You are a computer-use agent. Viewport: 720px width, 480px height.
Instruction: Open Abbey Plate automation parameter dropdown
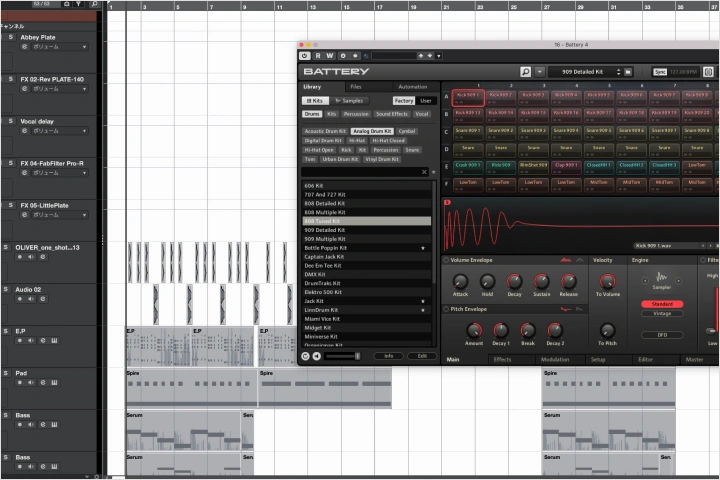(84, 47)
